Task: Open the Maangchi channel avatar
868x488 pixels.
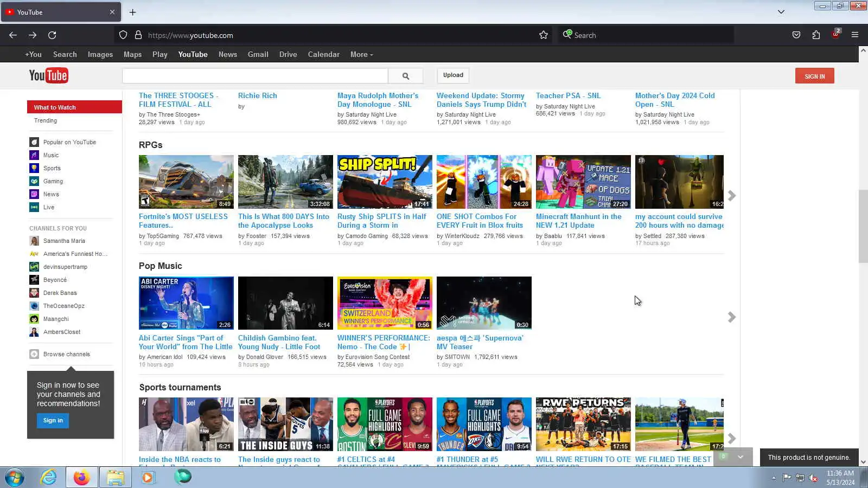Action: (x=34, y=319)
